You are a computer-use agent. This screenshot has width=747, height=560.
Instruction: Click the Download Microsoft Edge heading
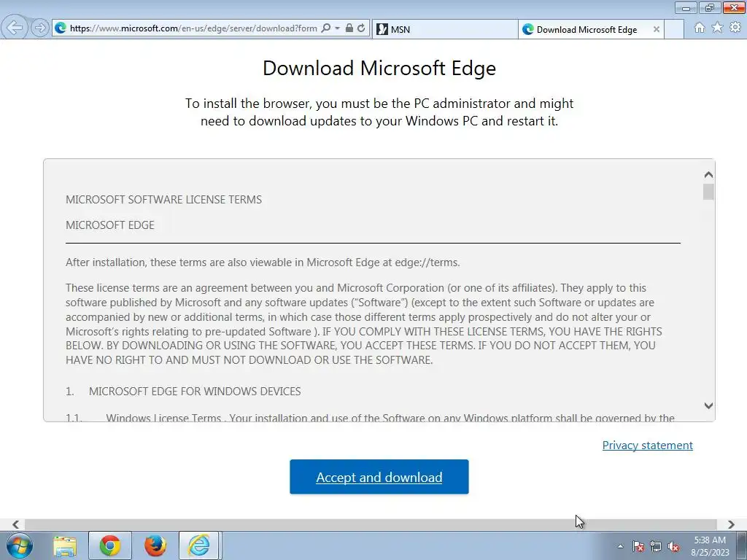point(379,68)
